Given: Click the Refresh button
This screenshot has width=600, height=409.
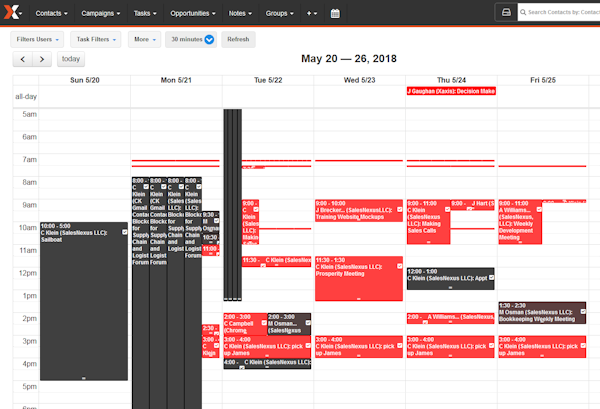Looking at the screenshot, I should pyautogui.click(x=238, y=39).
